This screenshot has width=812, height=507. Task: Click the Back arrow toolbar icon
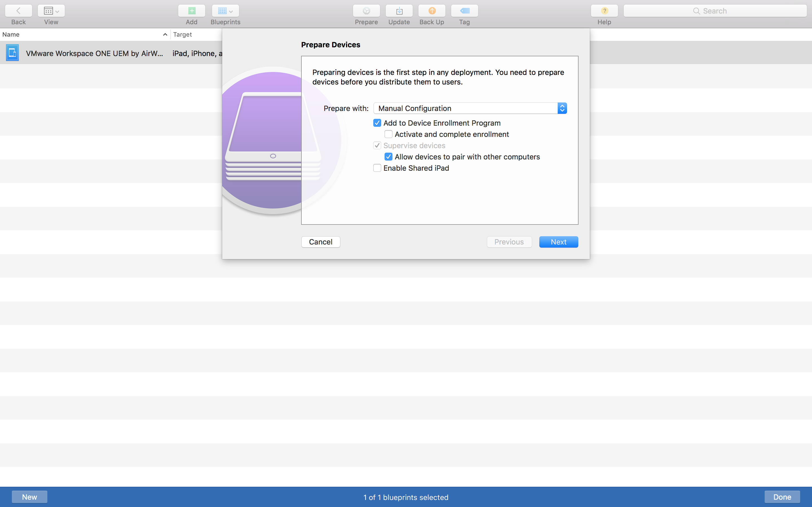click(x=18, y=11)
